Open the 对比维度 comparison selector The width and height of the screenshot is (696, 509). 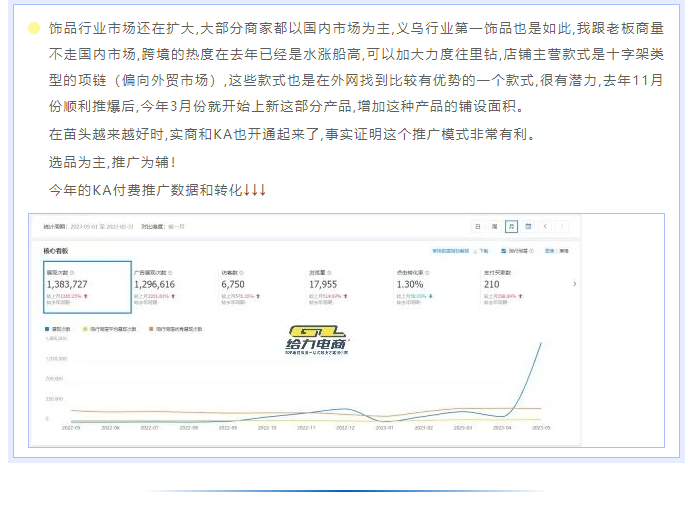click(163, 227)
